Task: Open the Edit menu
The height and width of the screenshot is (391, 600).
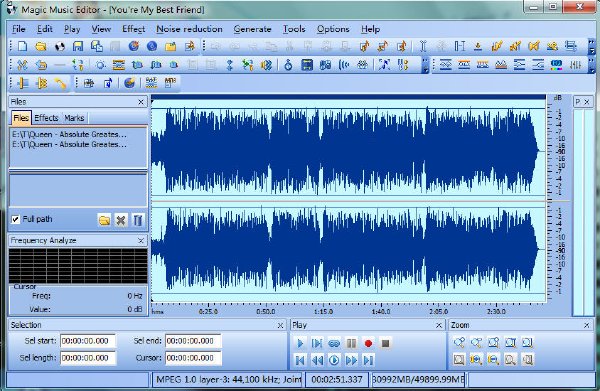Action: 45,29
